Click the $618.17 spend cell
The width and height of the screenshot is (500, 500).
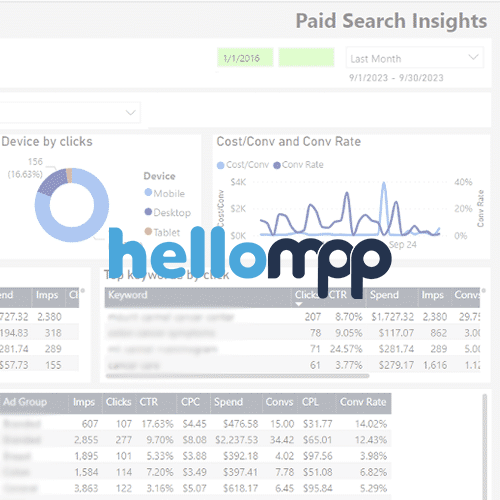pyautogui.click(x=240, y=488)
